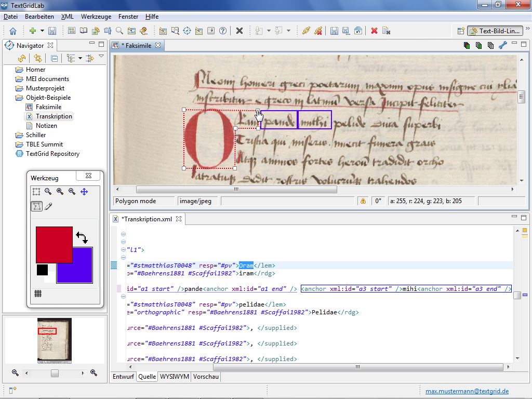Switch to the WYSIWYM editor tab
The height and width of the screenshot is (399, 532).
point(175,377)
